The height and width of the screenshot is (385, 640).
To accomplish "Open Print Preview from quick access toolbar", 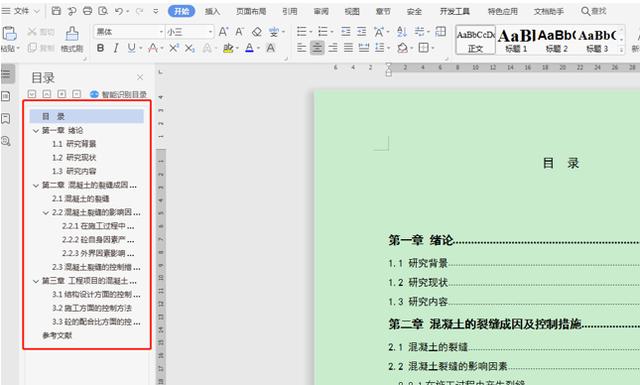I will (x=103, y=11).
